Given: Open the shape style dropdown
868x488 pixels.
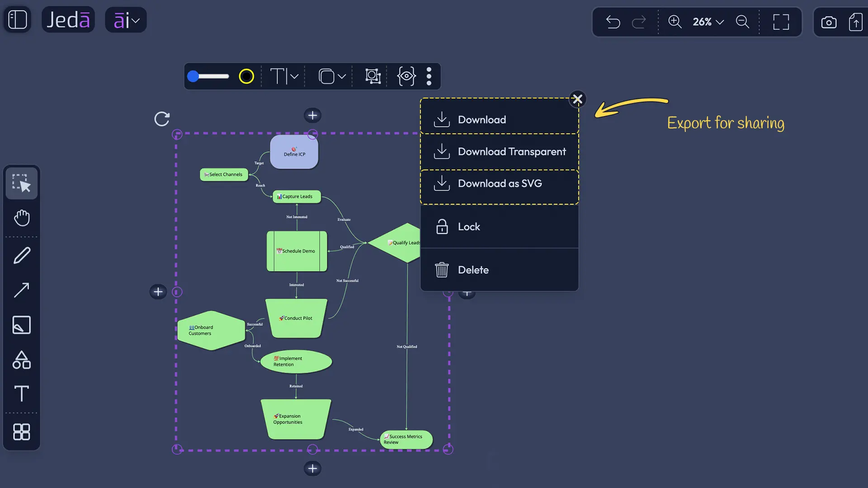Looking at the screenshot, I should coord(332,76).
